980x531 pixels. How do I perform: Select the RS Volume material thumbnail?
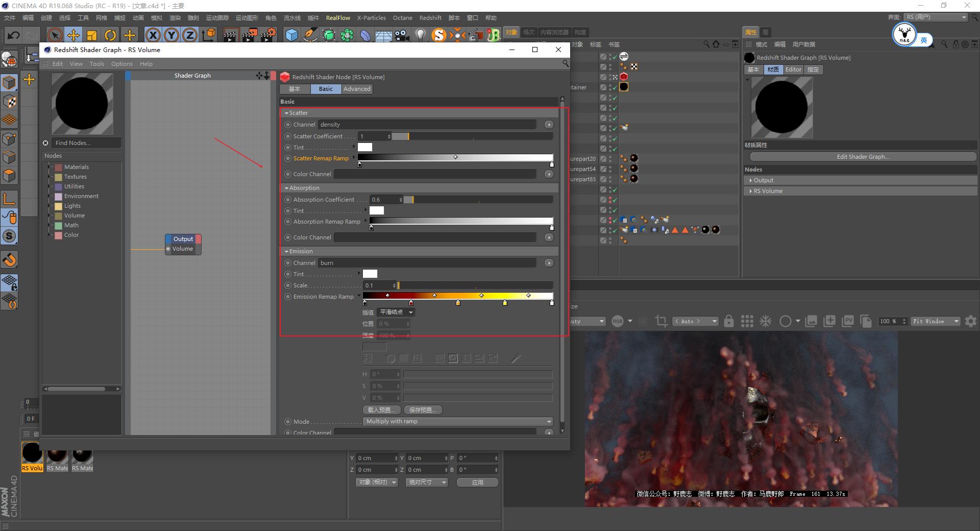pos(32,453)
